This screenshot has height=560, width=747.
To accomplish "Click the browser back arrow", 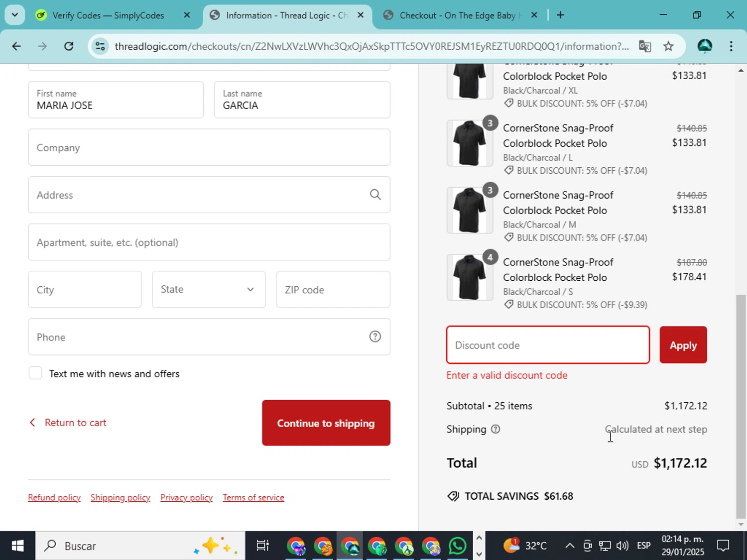I will tap(16, 46).
